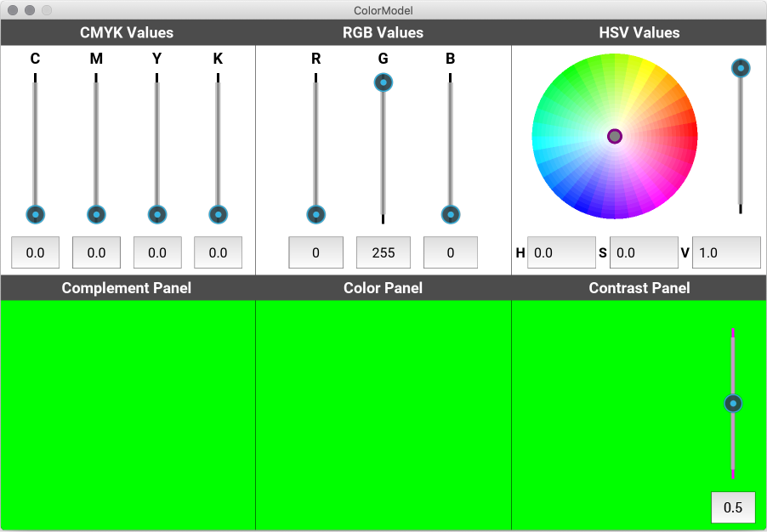Click the R value field showing 0
The image size is (767, 532).
click(x=315, y=252)
